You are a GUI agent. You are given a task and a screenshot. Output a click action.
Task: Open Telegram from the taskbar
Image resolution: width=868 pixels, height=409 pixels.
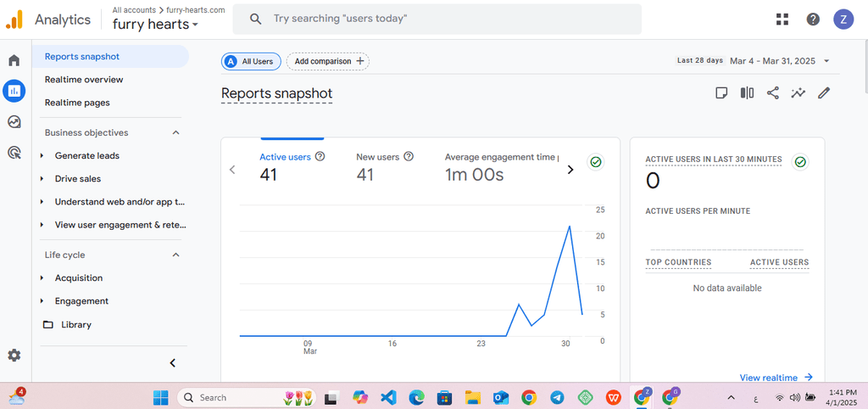coord(557,397)
